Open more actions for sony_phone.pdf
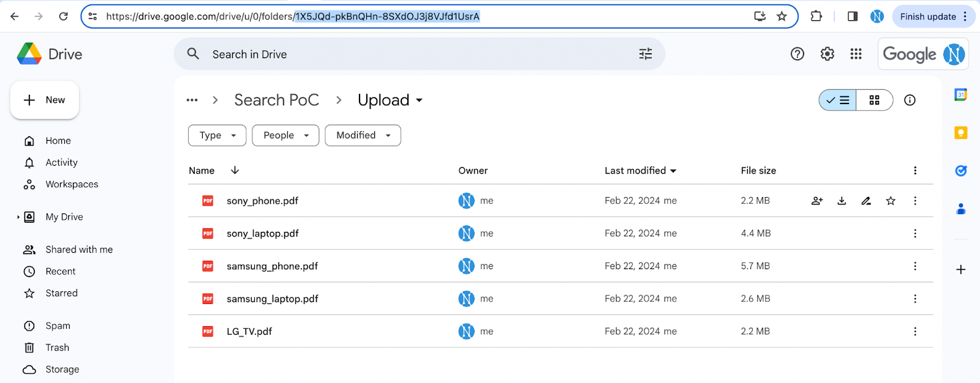 pos(915,201)
